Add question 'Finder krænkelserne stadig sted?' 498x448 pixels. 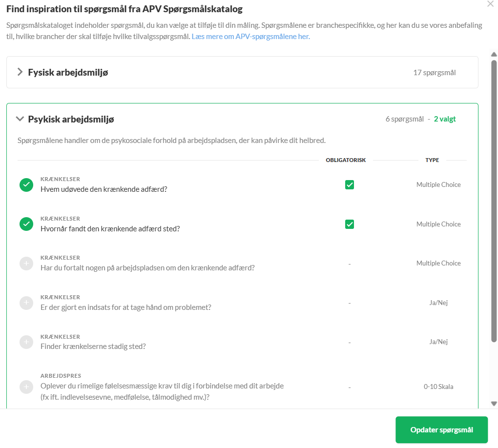(26, 342)
